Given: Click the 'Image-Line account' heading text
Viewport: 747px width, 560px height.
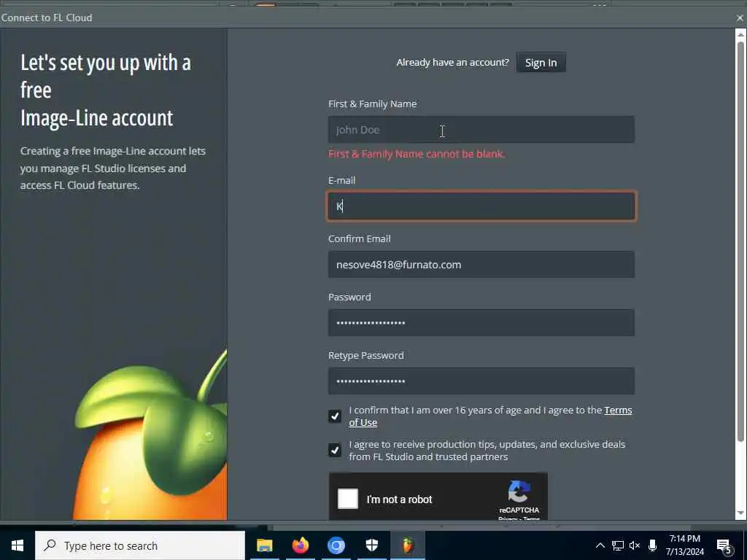Looking at the screenshot, I should pyautogui.click(x=97, y=117).
